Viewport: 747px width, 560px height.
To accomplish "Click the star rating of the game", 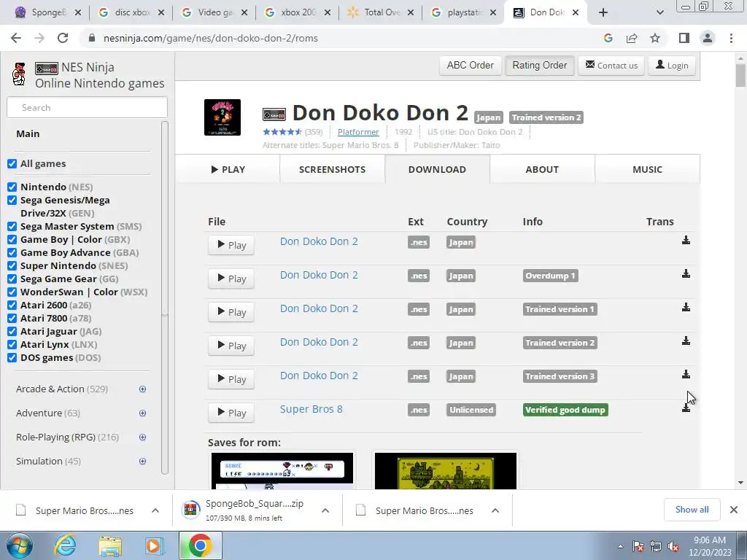I will click(x=282, y=132).
